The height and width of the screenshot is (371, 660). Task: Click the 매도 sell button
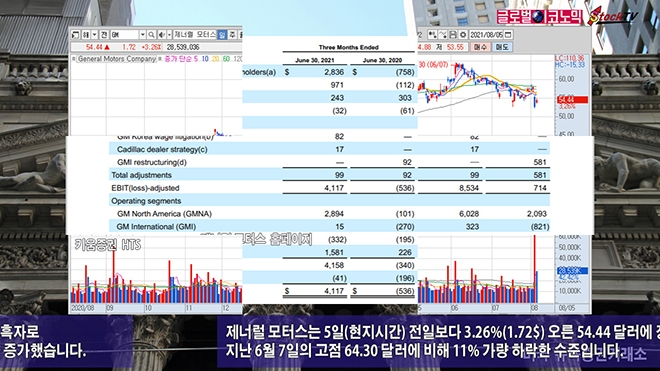(502, 47)
